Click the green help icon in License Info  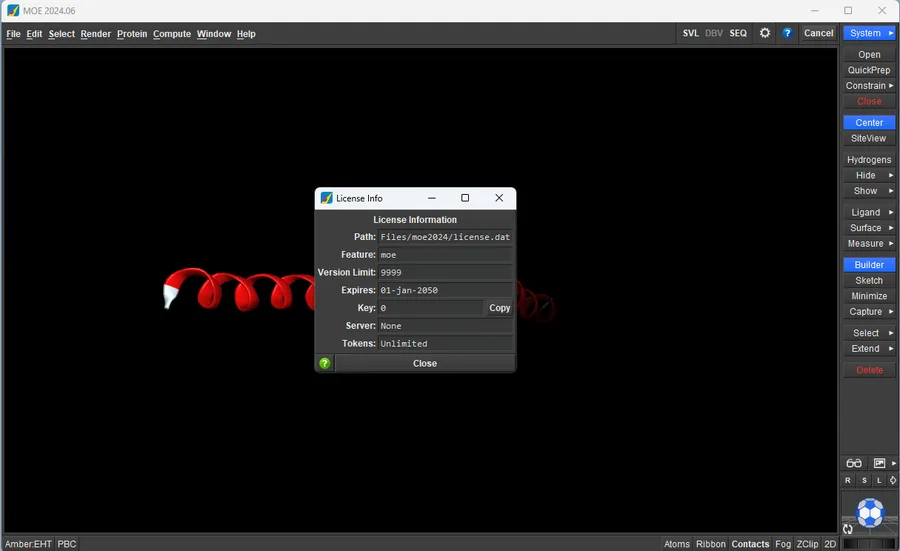324,363
